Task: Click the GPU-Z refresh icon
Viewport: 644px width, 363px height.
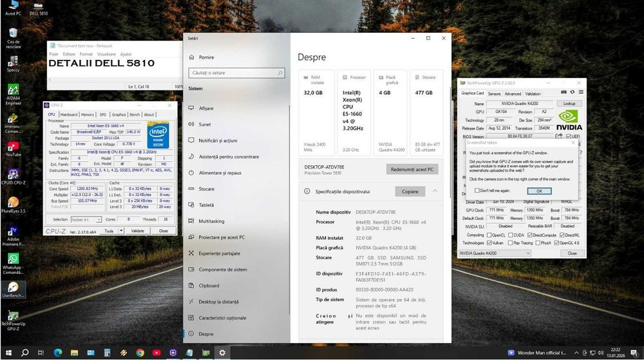Action: (572, 92)
